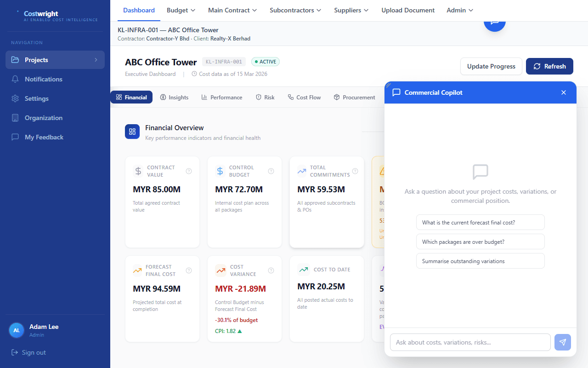Click the ACTIVE status badge

(x=266, y=62)
